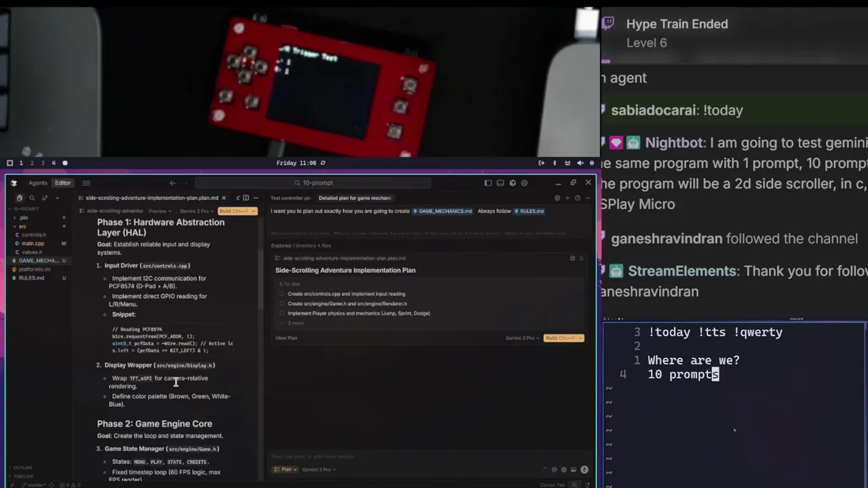Switch to workspace 1 in top bar
Screen dimensions: 868x488
point(21,163)
